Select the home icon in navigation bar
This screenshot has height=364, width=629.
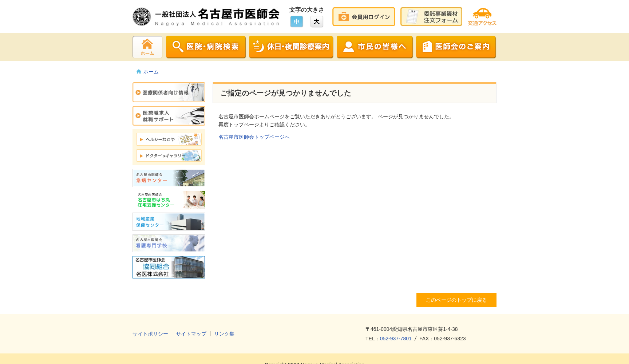pos(147,47)
